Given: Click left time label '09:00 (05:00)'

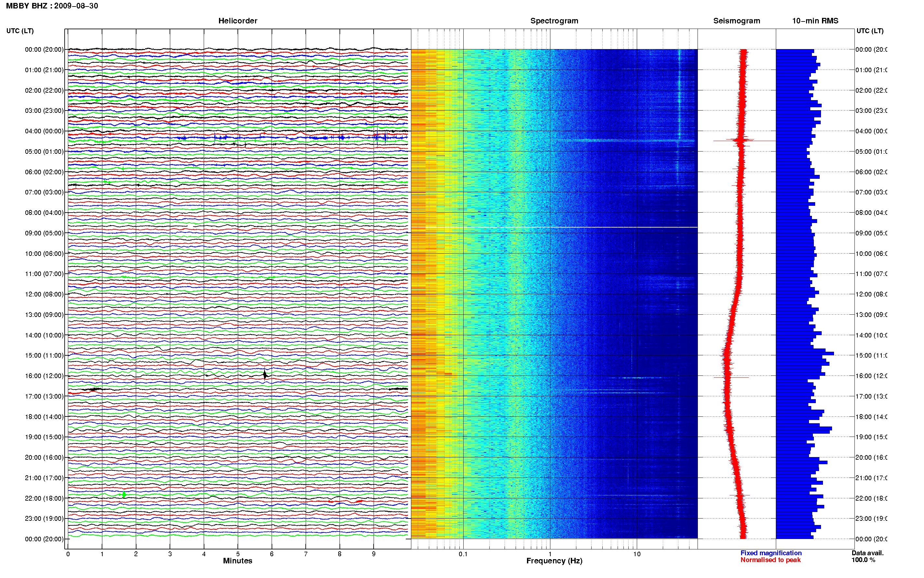Looking at the screenshot, I should (x=44, y=233).
